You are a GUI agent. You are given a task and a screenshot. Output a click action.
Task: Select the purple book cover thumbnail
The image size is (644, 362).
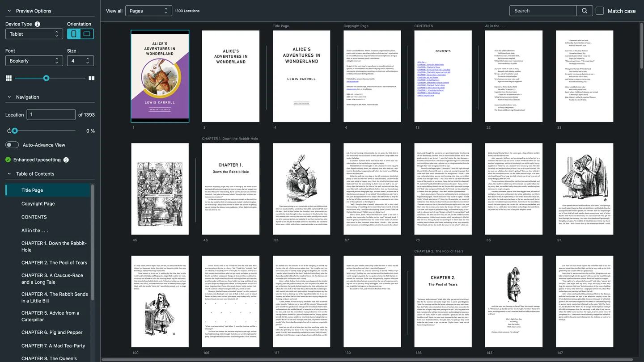click(x=160, y=76)
